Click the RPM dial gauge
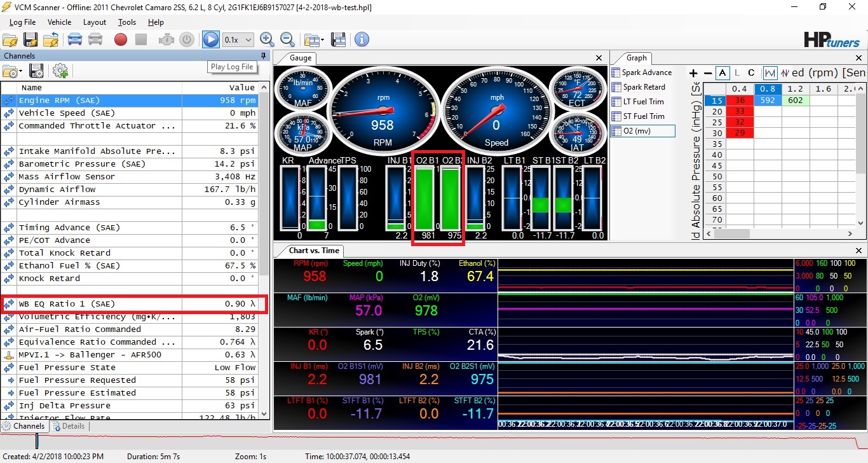Viewport: 868px width, 463px height. tap(382, 111)
